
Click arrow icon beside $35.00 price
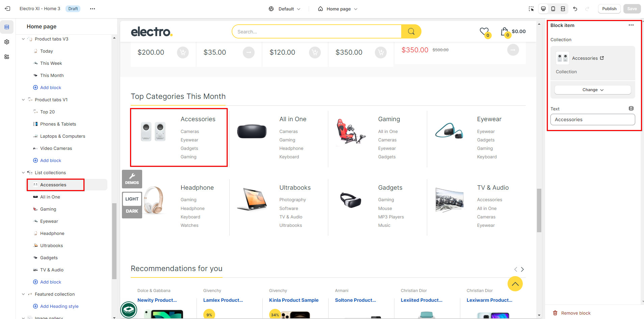[x=249, y=52]
